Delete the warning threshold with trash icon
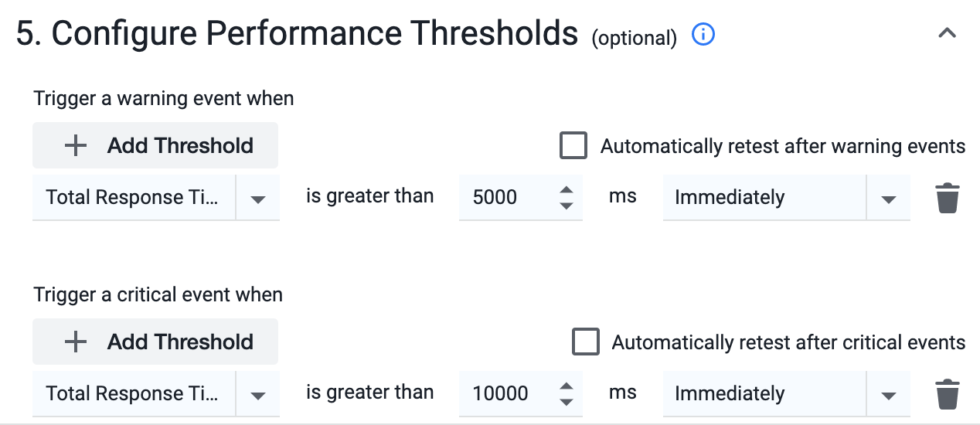980x425 pixels. 948,198
